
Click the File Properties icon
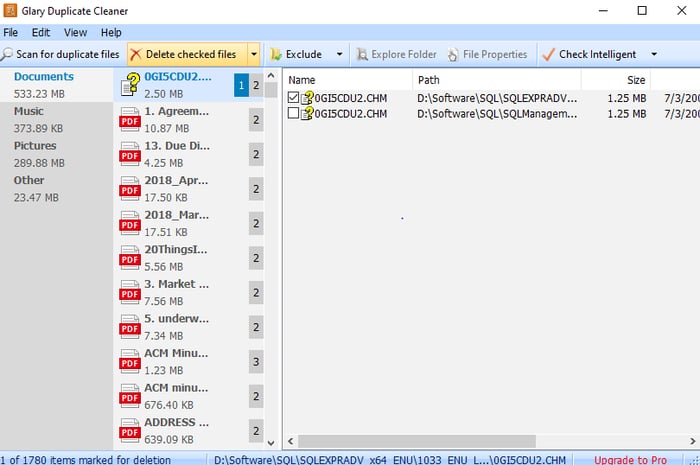(x=456, y=54)
